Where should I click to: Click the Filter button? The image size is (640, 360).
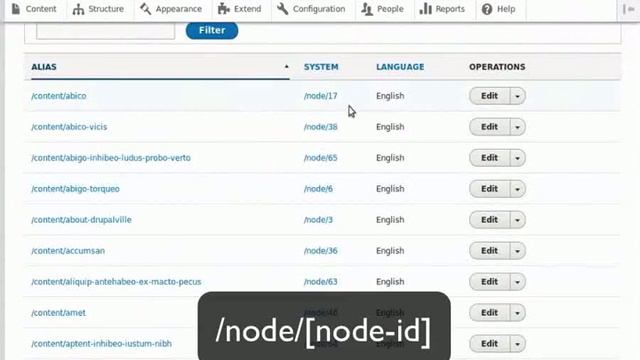coord(212,30)
